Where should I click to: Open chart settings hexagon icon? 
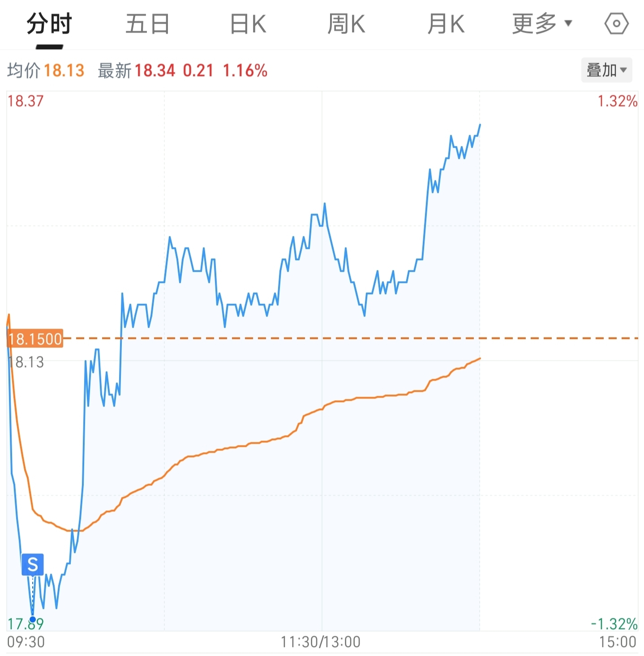tap(616, 24)
